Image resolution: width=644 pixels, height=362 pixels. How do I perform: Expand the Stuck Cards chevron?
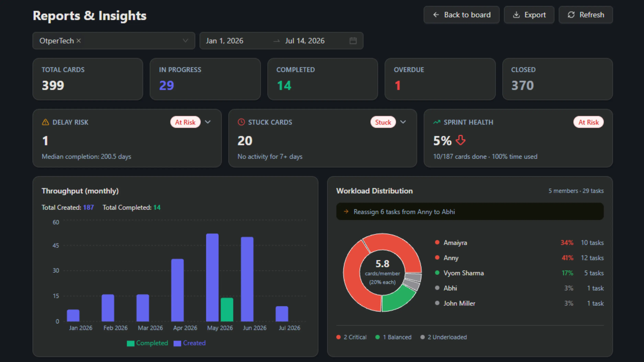point(403,122)
